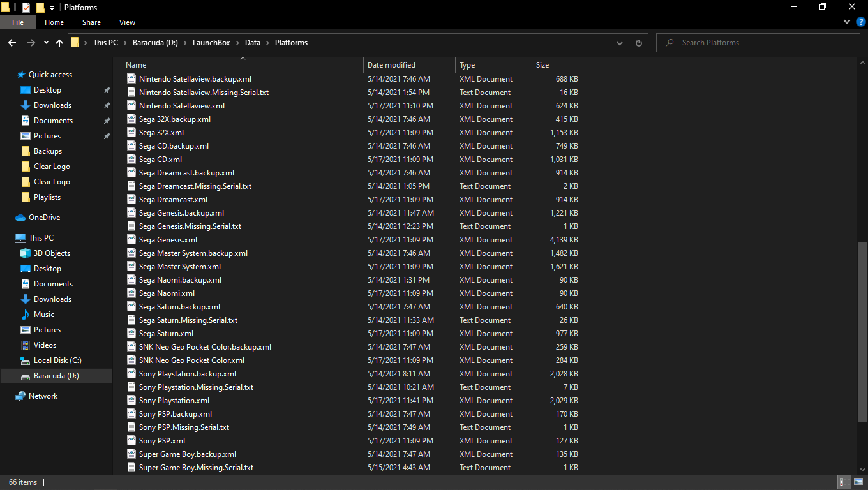The height and width of the screenshot is (490, 868).
Task: Switch to the Home ribbon tab
Action: pyautogui.click(x=54, y=22)
